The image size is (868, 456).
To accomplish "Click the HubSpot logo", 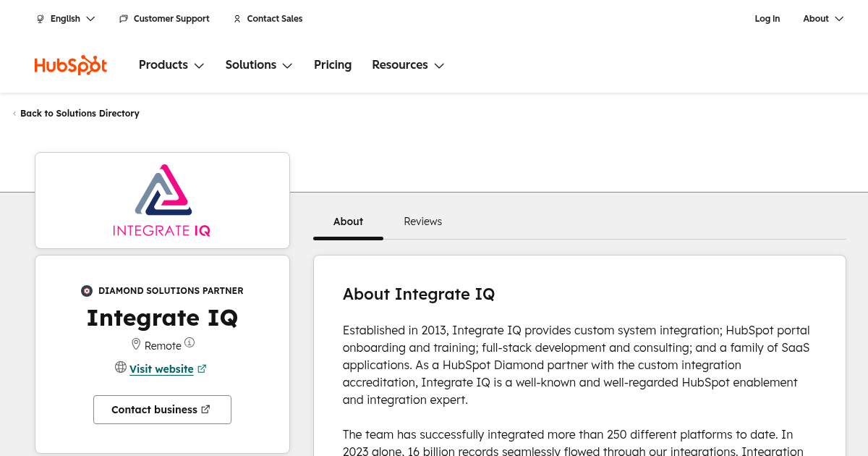I will pyautogui.click(x=71, y=65).
